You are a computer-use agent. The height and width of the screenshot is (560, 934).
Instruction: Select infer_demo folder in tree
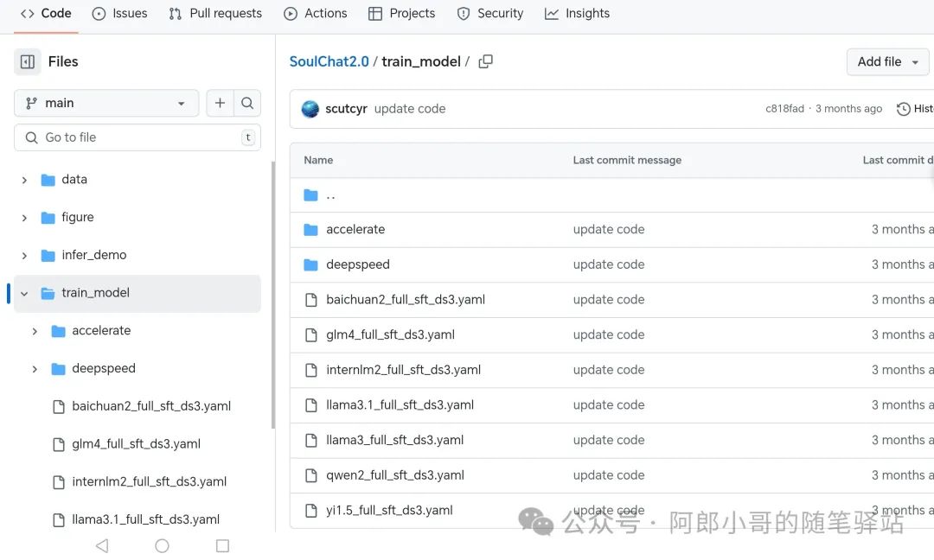coord(94,255)
